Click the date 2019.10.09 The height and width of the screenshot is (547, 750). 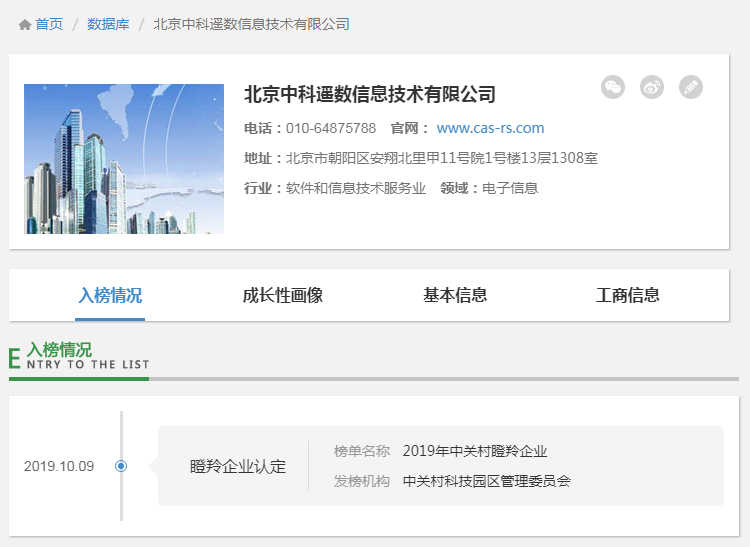pos(59,466)
